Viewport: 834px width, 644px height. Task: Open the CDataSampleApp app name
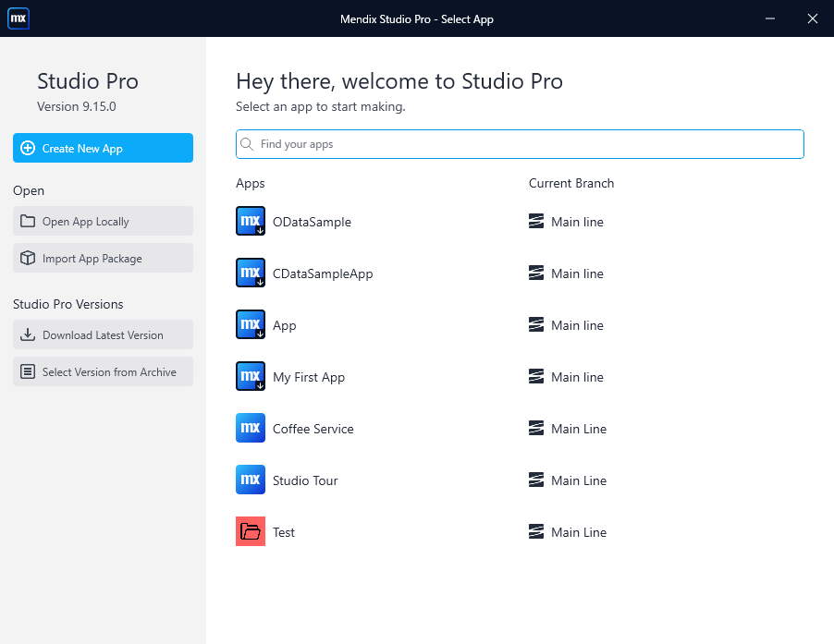tap(323, 273)
